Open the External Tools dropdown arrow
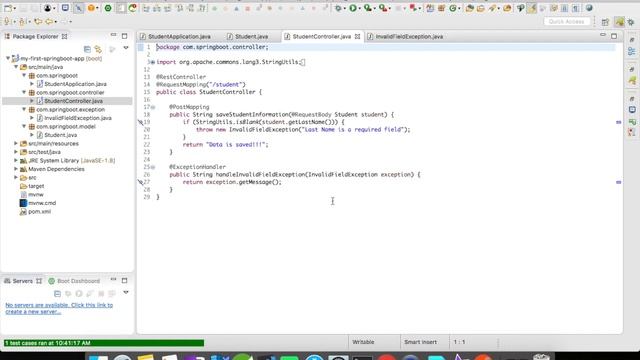The height and width of the screenshot is (360, 640). pyautogui.click(x=389, y=9)
